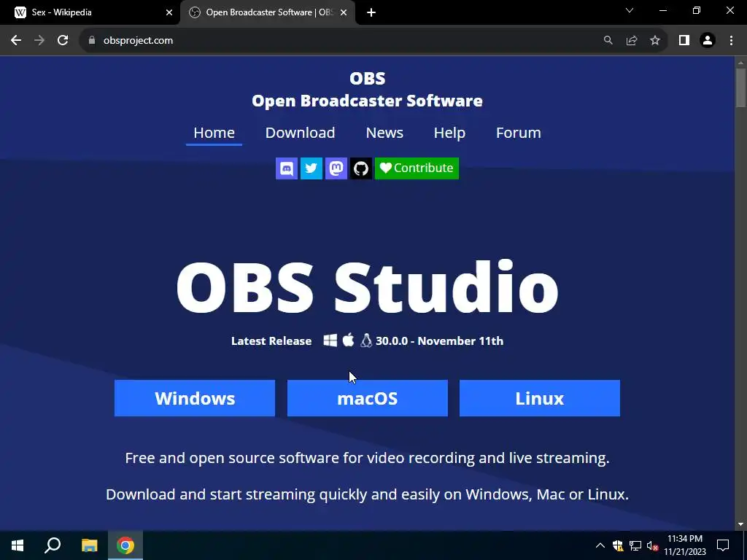Open the network status tray icon
This screenshot has width=747, height=560.
pos(635,545)
